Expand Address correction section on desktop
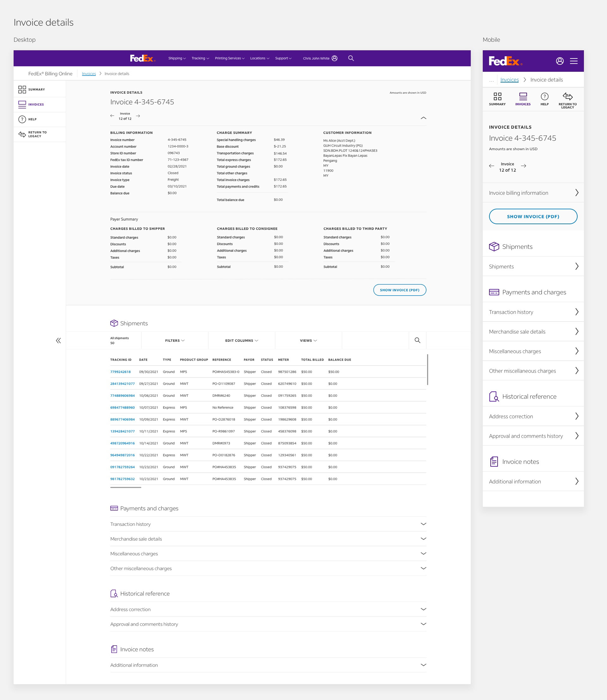This screenshot has height=700, width=607. pos(423,609)
